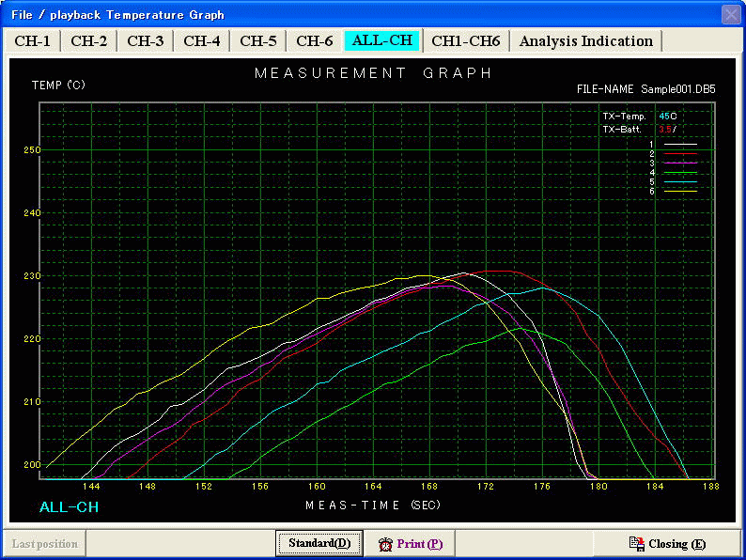Viewport: 746px width, 560px height.
Task: Click the 148 time axis value
Action: pos(148,487)
